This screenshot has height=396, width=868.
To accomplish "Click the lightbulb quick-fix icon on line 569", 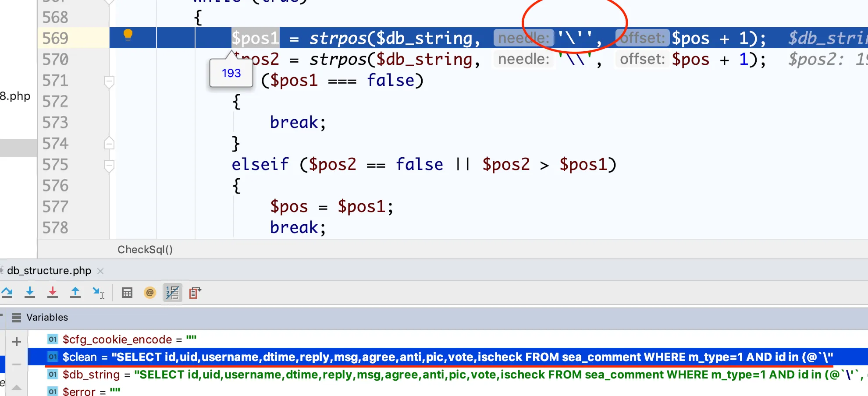I will [x=128, y=35].
